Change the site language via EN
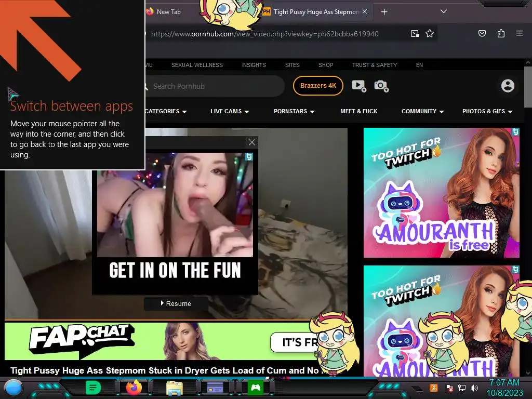The height and width of the screenshot is (399, 532). point(419,65)
